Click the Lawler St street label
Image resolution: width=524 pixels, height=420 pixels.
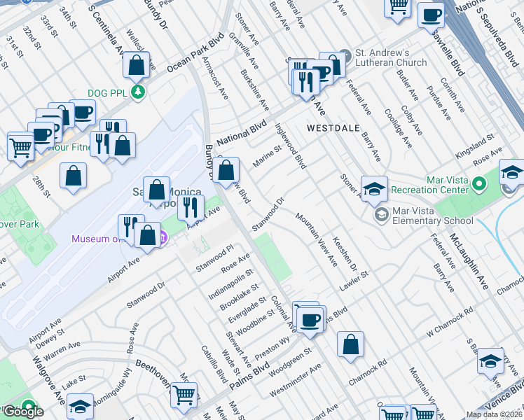coord(354,281)
